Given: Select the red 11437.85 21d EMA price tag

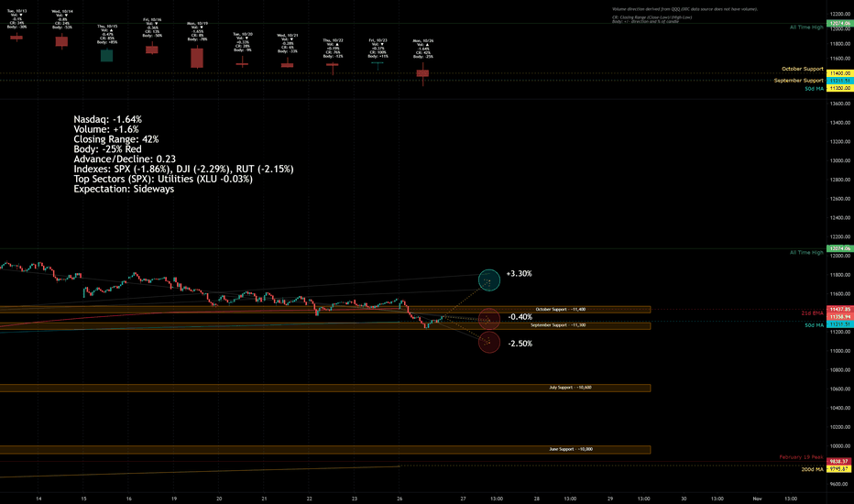Looking at the screenshot, I should (839, 309).
